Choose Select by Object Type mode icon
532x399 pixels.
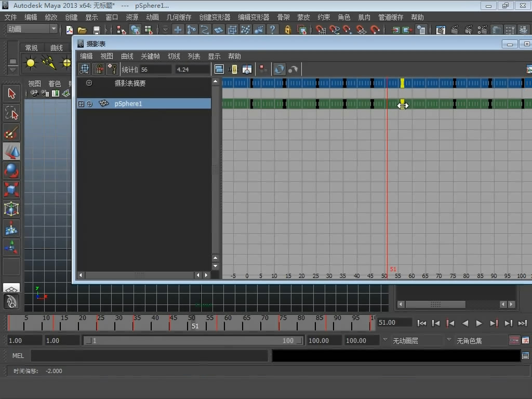(x=135, y=30)
